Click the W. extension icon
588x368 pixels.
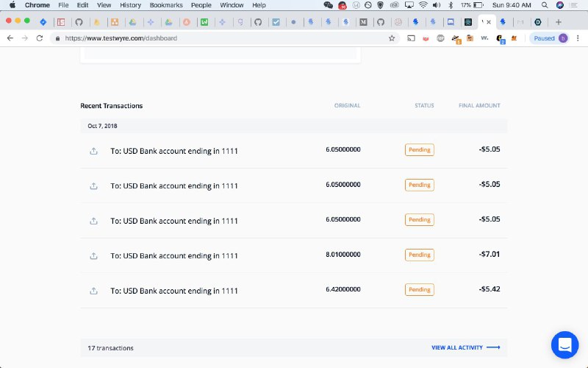(484, 38)
